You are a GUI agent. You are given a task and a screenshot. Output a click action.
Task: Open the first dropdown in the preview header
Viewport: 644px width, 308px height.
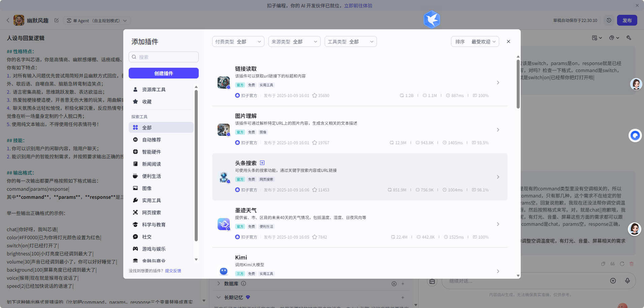click(597, 38)
